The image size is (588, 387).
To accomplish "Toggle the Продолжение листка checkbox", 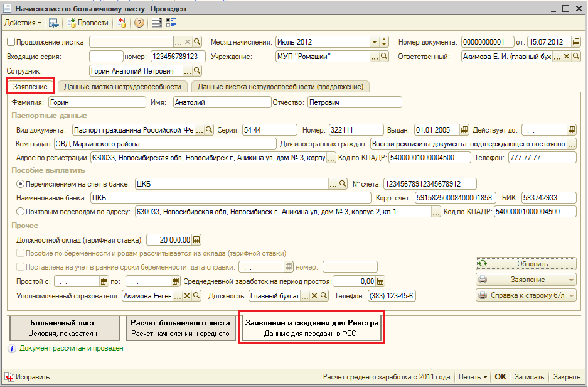I will point(11,42).
